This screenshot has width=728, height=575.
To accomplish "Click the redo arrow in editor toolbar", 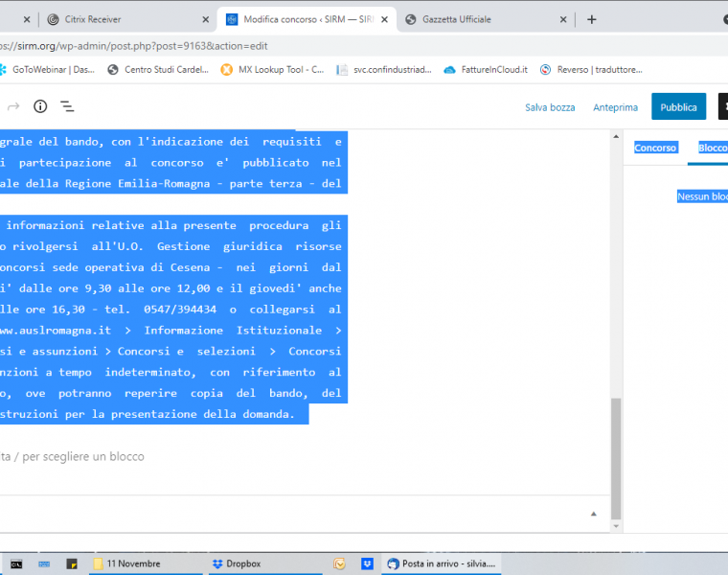I will click(x=13, y=106).
